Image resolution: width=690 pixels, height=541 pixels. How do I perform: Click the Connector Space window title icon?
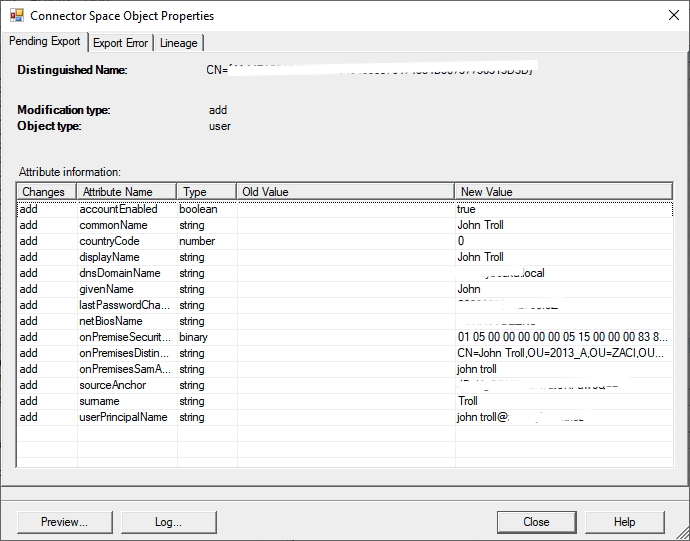(16, 16)
